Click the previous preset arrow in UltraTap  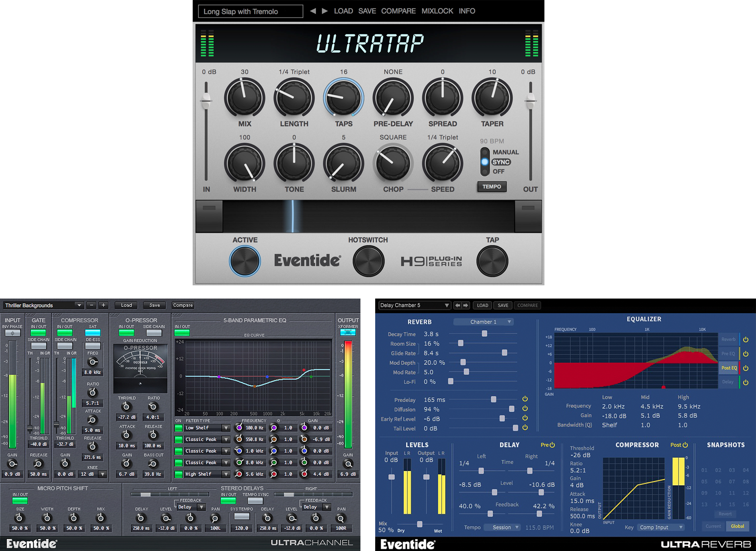(313, 11)
